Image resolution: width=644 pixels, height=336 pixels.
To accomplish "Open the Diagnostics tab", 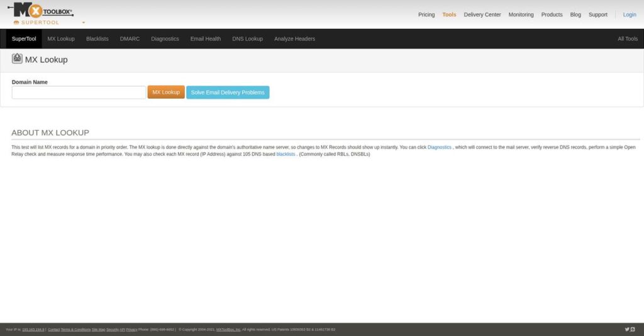I will click(165, 38).
